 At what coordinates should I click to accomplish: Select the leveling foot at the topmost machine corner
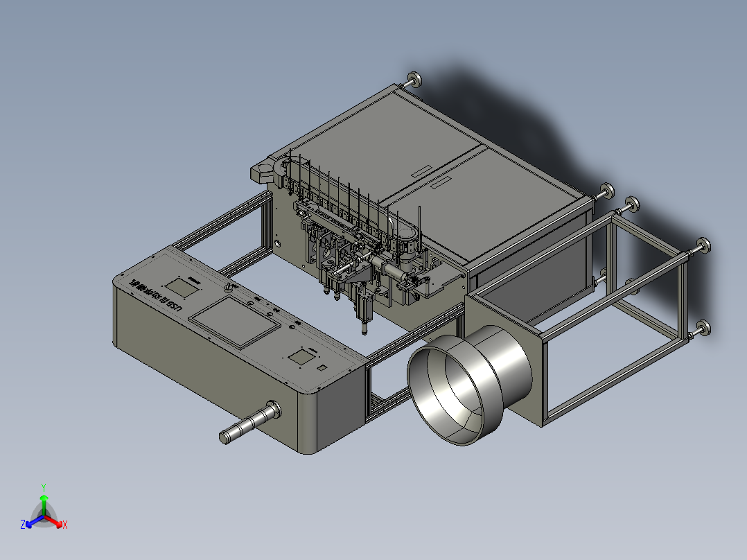414,80
